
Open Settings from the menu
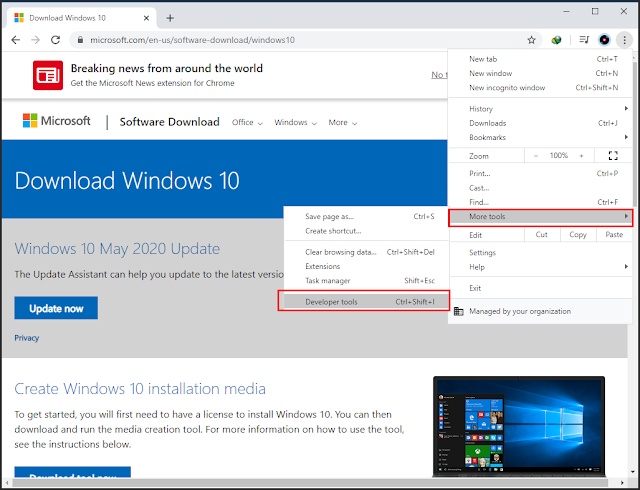[x=540, y=252]
